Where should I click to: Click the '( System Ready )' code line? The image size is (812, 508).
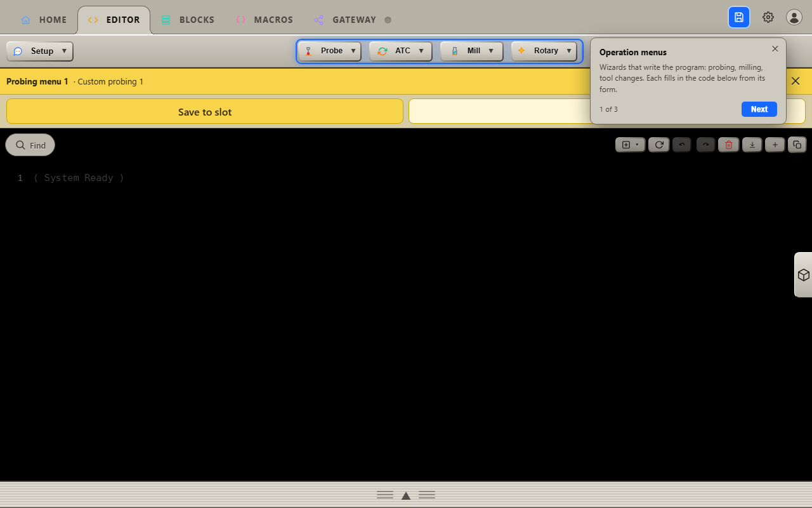[79, 178]
